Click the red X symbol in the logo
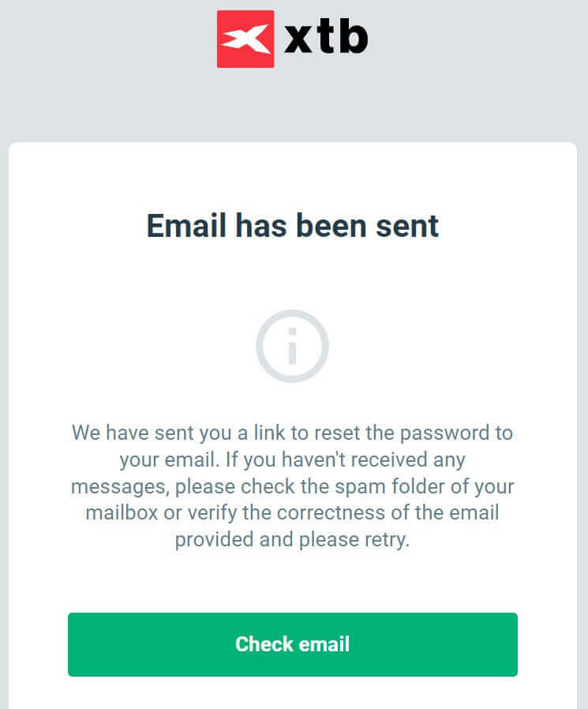The width and height of the screenshot is (588, 709). click(244, 36)
